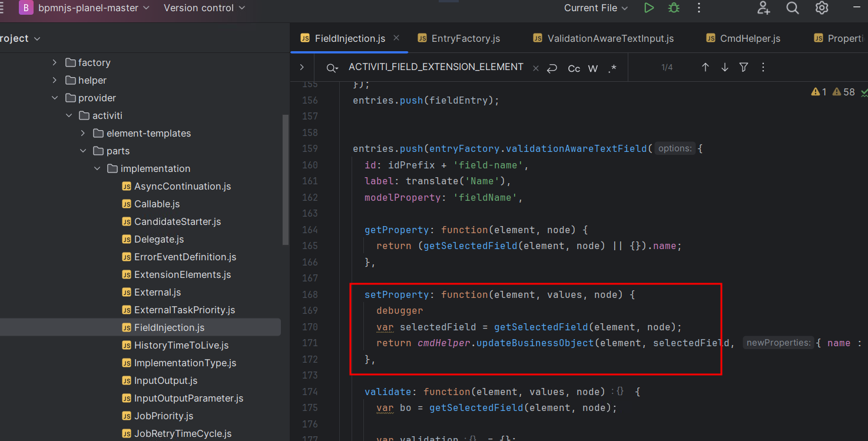
Task: Open JobRetryTimeCycle.js file
Action: 177,433
